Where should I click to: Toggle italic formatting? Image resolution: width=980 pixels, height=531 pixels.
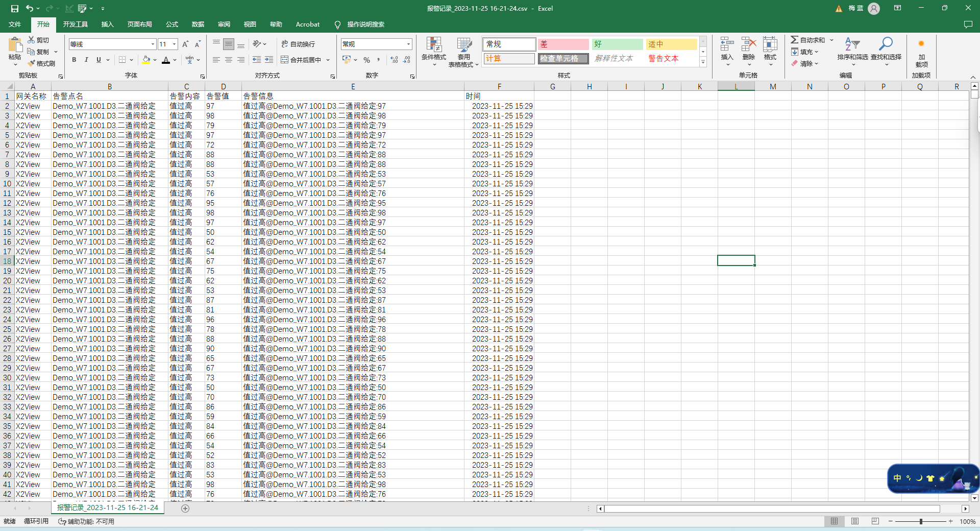pos(86,60)
